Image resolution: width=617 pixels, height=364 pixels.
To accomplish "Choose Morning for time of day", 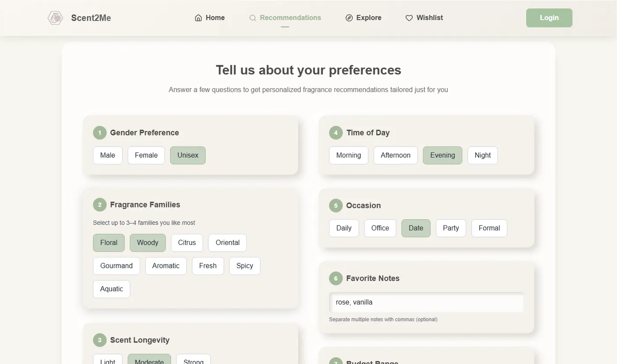I will 349,155.
